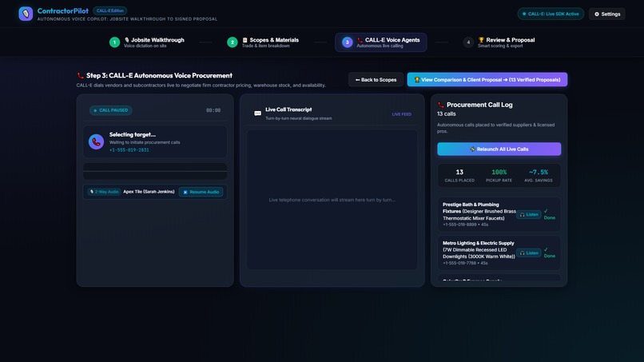
Task: Click the ~7.5% Avg. Savings stat
Action: tap(539, 176)
